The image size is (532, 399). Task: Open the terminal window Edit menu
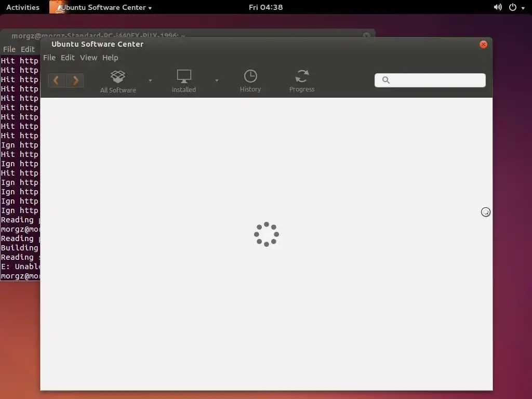click(x=28, y=49)
